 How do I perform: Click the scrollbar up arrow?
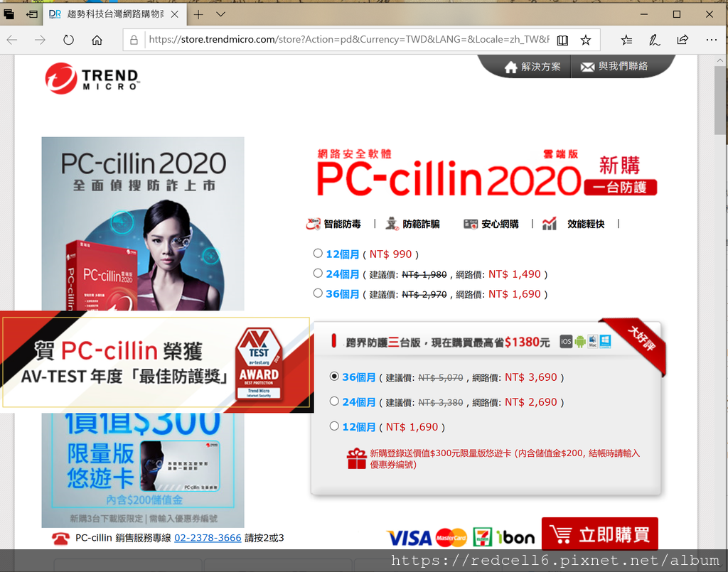[721, 60]
